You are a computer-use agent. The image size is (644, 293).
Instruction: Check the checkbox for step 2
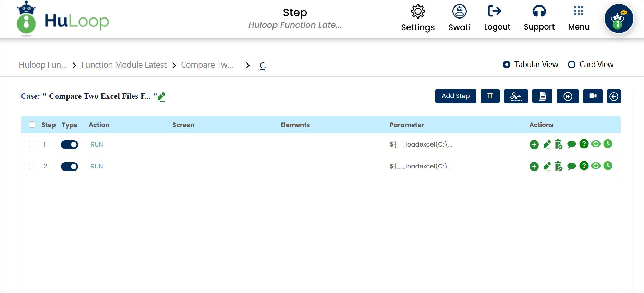32,166
